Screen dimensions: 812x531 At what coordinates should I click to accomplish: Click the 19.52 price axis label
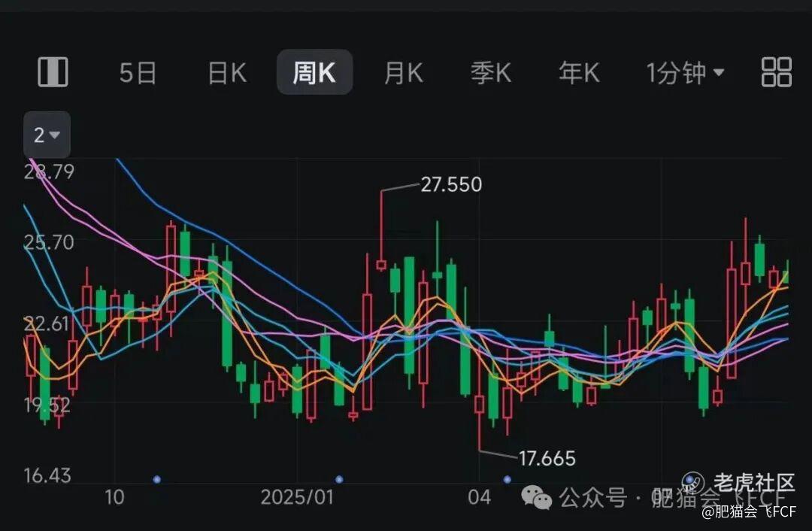pyautogui.click(x=47, y=405)
